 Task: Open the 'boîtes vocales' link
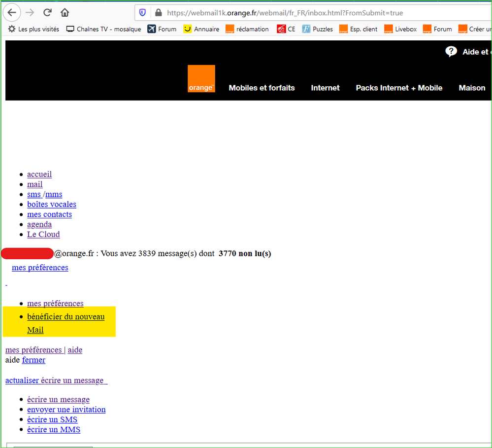(x=52, y=205)
